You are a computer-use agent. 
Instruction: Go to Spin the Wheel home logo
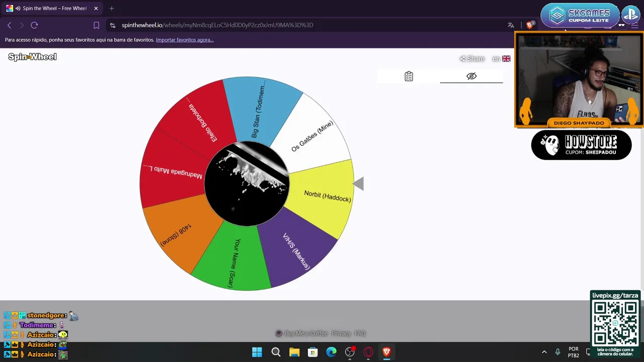coord(32,57)
